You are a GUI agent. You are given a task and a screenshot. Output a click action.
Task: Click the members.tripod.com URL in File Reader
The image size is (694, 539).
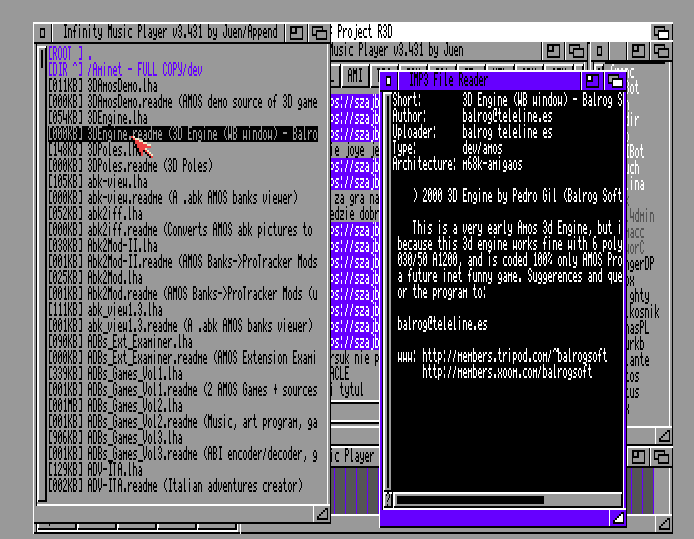(x=514, y=356)
